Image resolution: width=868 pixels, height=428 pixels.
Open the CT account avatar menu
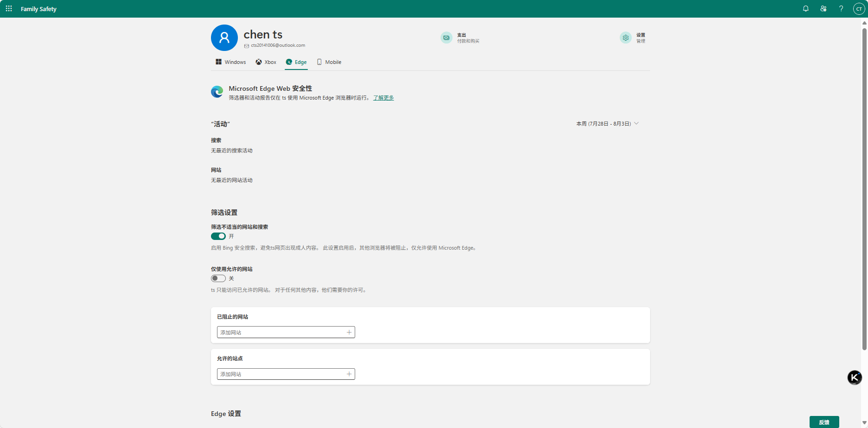pyautogui.click(x=859, y=9)
